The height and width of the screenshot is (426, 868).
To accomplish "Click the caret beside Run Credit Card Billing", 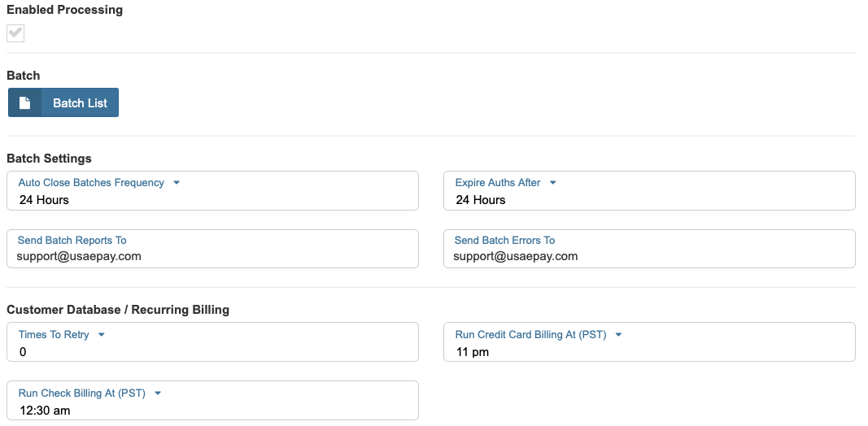I will [x=618, y=335].
